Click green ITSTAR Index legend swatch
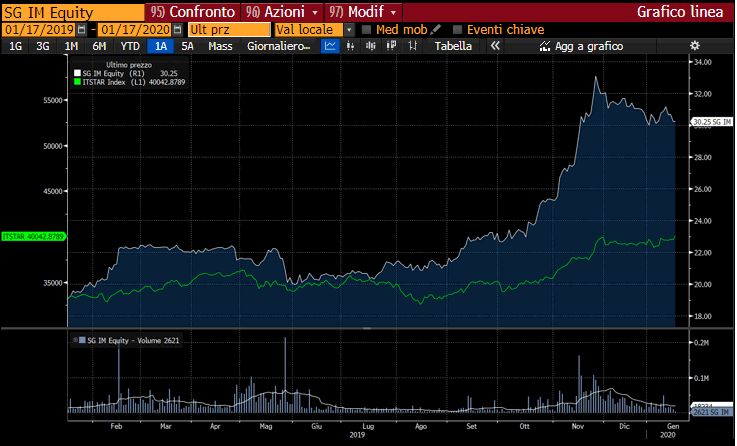The image size is (737, 446). tap(77, 81)
